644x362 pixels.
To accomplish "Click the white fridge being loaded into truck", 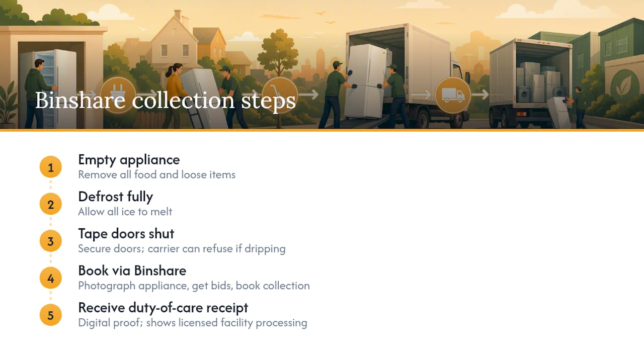I will point(367,80).
